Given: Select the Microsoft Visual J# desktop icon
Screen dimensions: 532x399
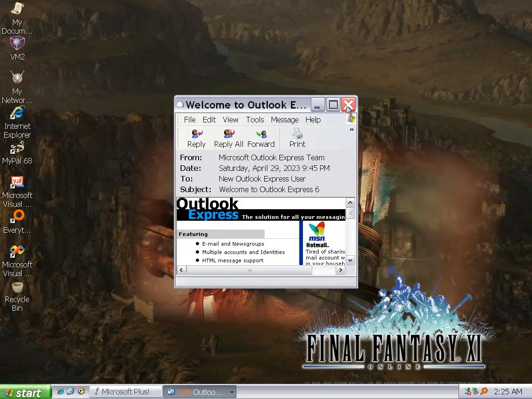Looking at the screenshot, I should pyautogui.click(x=17, y=192).
